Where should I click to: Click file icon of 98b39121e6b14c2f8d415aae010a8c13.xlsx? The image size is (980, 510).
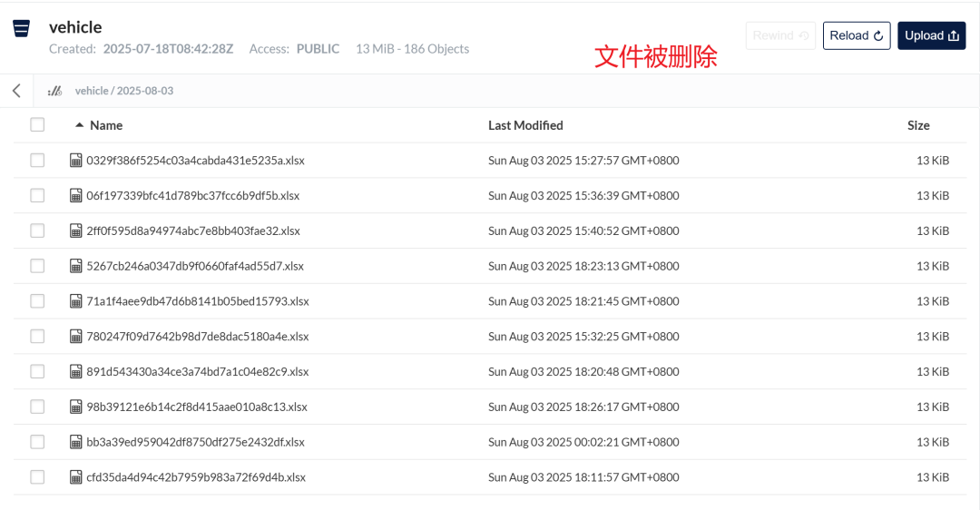click(75, 407)
